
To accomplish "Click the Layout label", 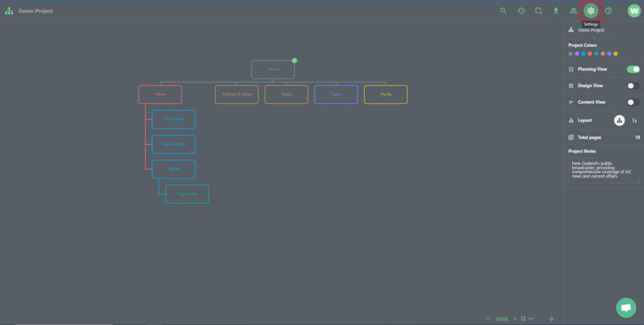I will pos(585,120).
